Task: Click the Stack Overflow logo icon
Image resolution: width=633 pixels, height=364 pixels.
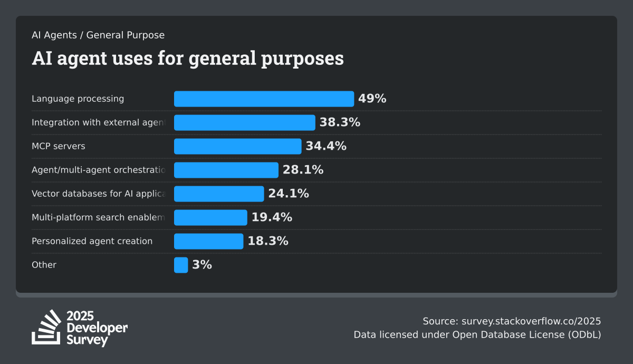Action: pyautogui.click(x=46, y=327)
